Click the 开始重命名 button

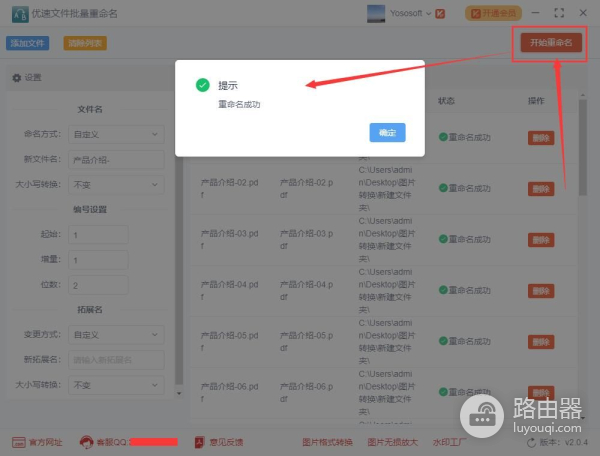pyautogui.click(x=551, y=42)
